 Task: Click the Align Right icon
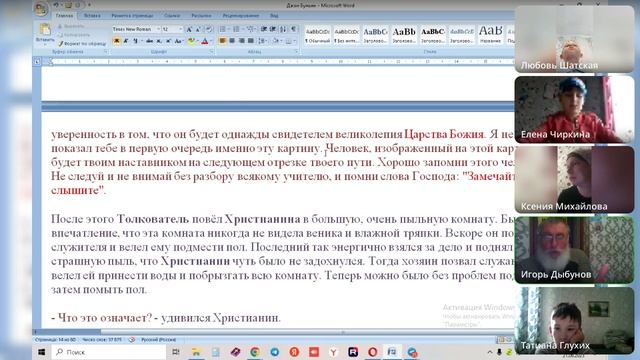[x=242, y=41]
